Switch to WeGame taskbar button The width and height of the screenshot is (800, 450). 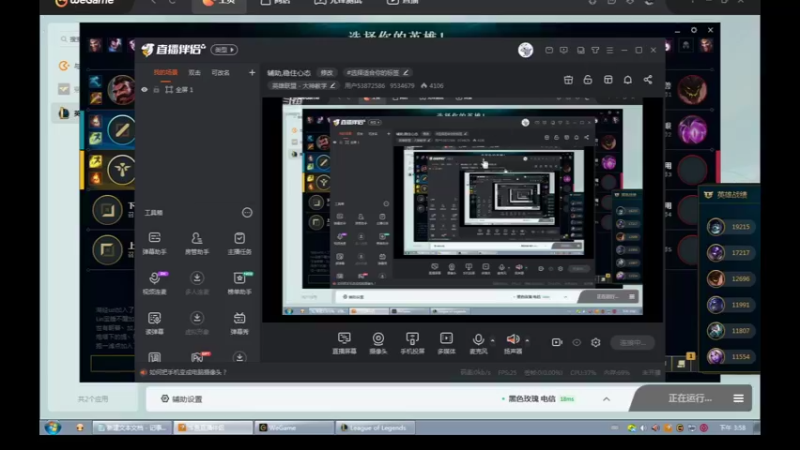coord(293,428)
